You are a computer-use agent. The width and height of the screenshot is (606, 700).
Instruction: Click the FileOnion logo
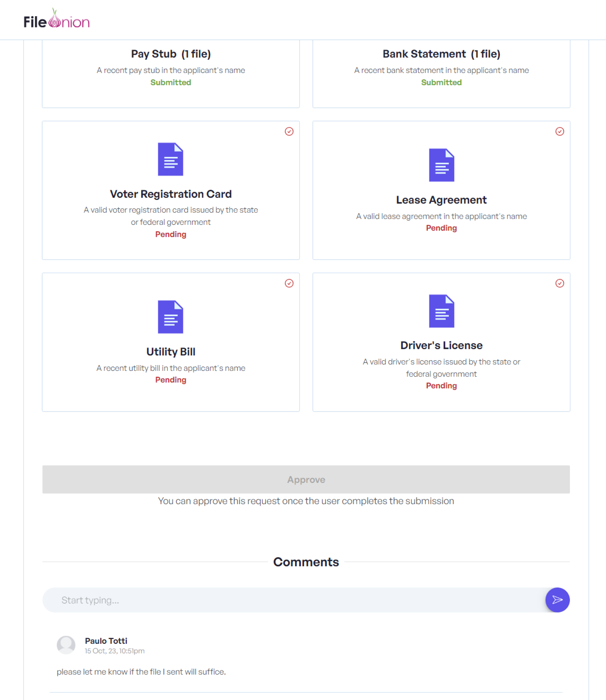[56, 20]
